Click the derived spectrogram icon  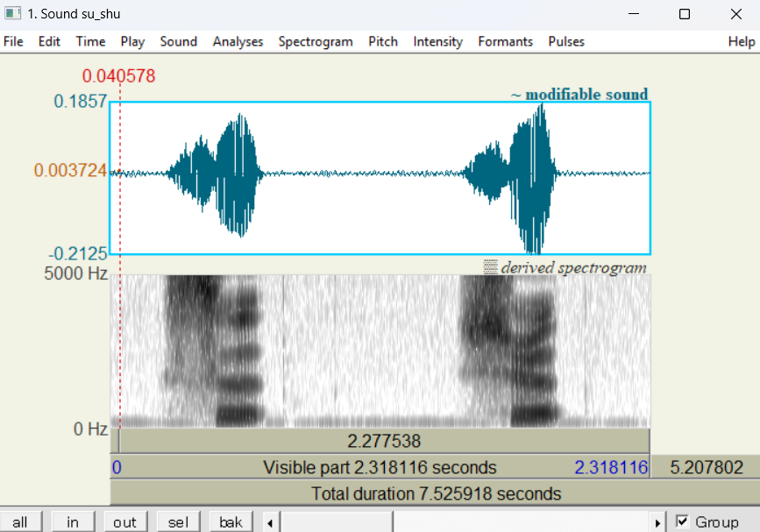(x=491, y=266)
